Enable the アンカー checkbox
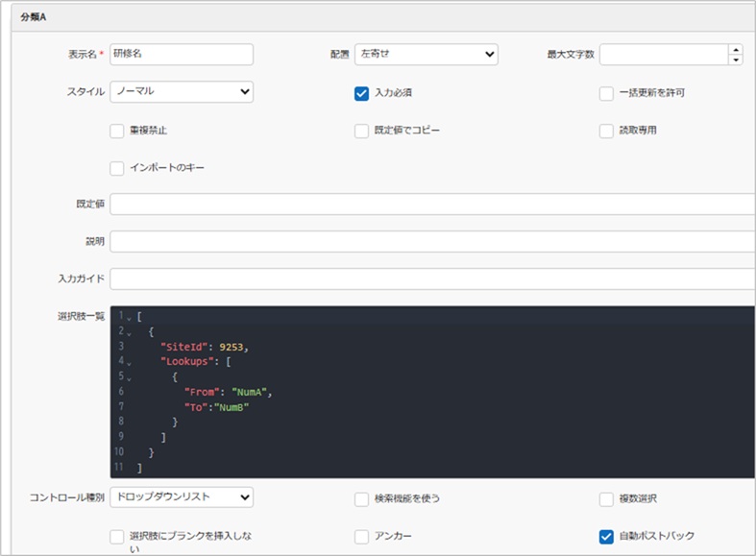 tap(361, 537)
